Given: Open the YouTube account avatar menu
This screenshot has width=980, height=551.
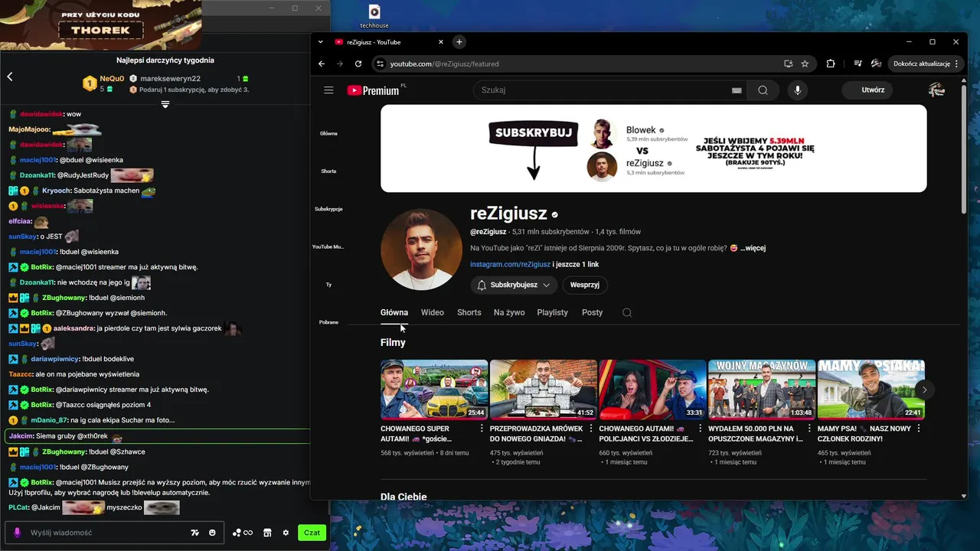Looking at the screenshot, I should click(x=936, y=90).
